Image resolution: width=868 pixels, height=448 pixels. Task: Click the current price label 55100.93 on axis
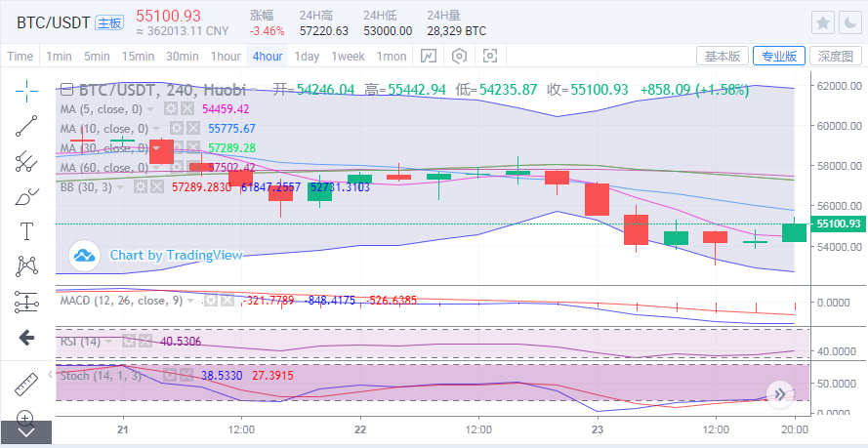click(838, 224)
